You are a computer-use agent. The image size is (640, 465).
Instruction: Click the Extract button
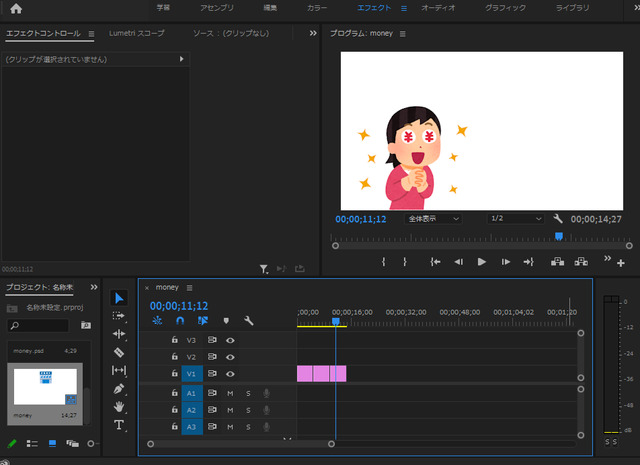point(581,262)
